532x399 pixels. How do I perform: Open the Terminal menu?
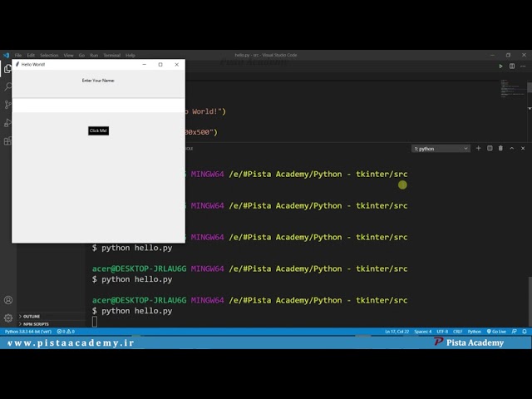(112, 55)
